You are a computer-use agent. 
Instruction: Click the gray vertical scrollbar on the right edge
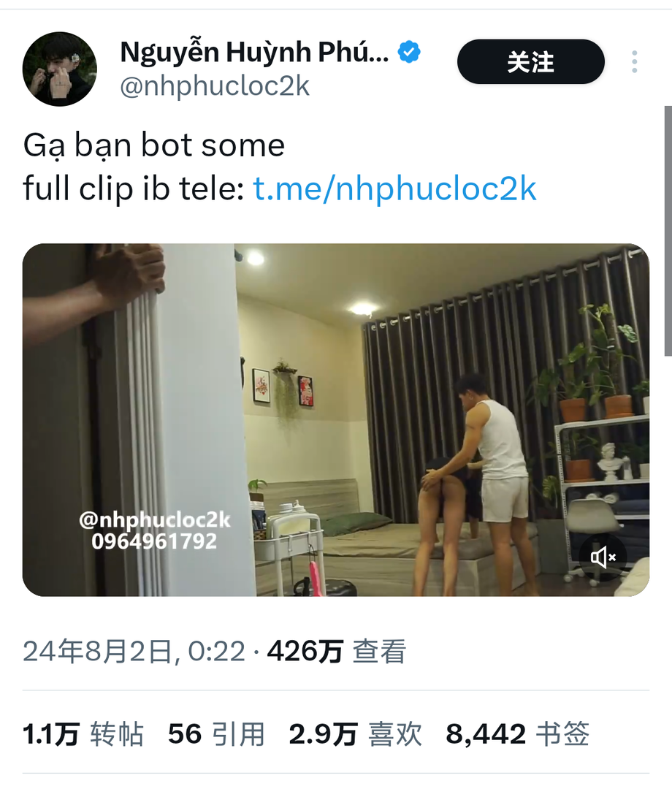tap(668, 231)
